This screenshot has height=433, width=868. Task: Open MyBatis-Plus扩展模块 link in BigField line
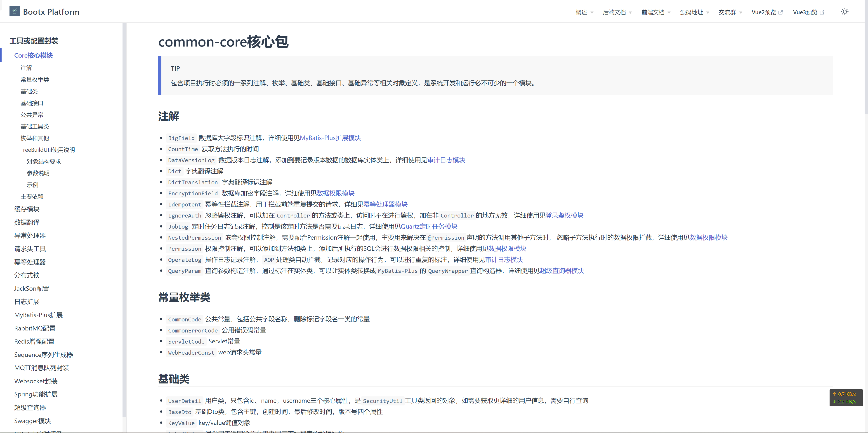330,138
